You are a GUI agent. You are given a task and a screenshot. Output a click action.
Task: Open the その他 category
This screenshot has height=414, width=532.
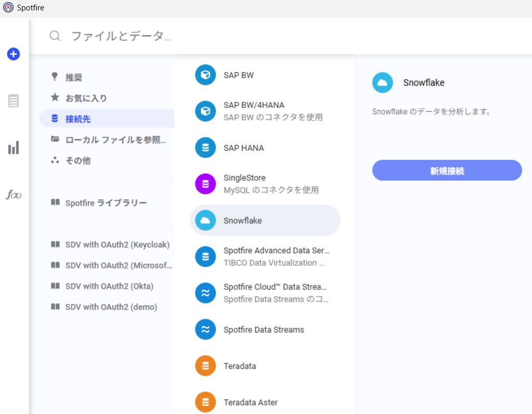coord(107,161)
